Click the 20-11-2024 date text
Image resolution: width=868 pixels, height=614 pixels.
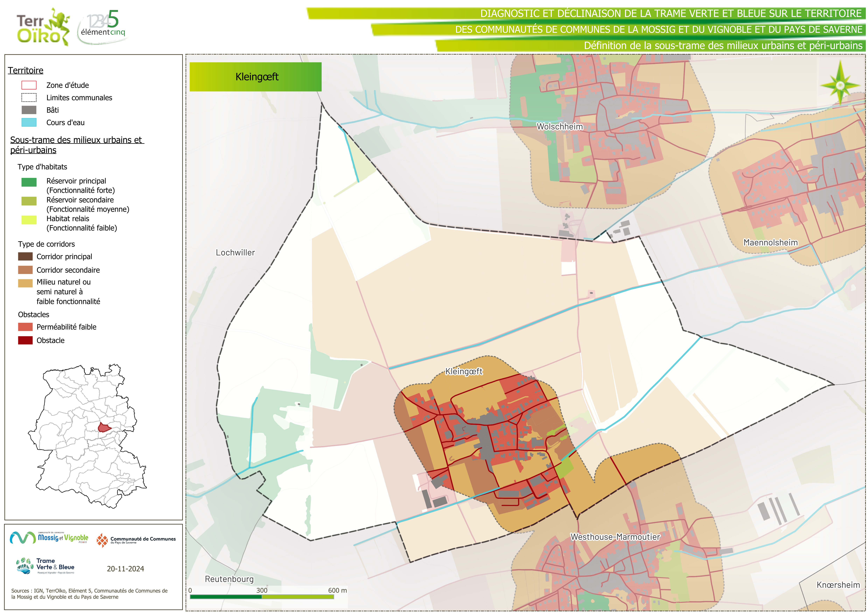pos(125,569)
